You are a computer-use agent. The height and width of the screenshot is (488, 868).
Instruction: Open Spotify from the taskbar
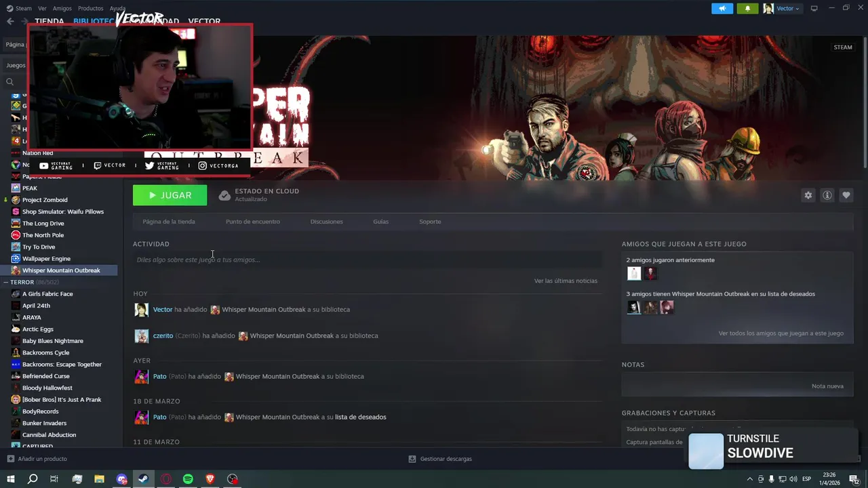[x=188, y=479]
